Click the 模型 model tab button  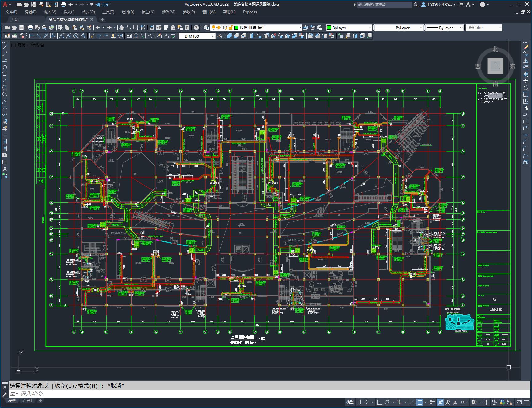point(12,401)
